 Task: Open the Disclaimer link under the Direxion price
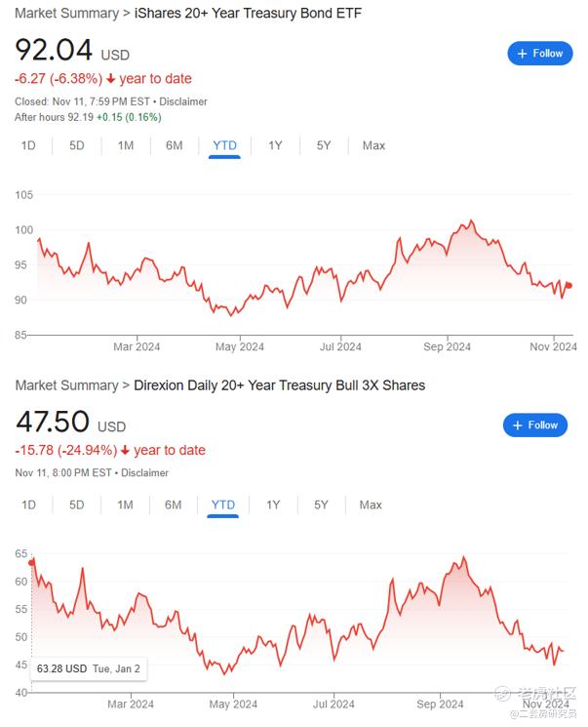click(x=144, y=473)
